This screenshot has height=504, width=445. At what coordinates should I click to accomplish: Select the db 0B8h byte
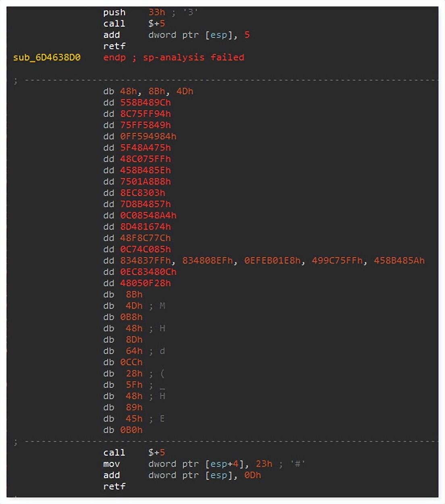pyautogui.click(x=123, y=317)
